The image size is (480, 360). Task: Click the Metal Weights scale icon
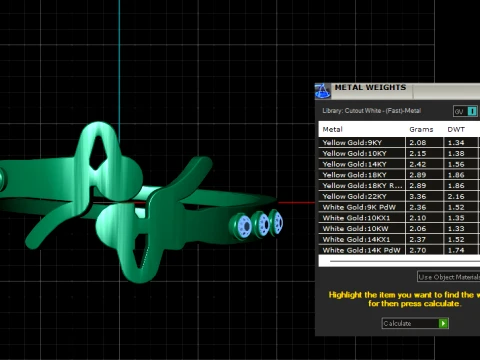[322, 91]
